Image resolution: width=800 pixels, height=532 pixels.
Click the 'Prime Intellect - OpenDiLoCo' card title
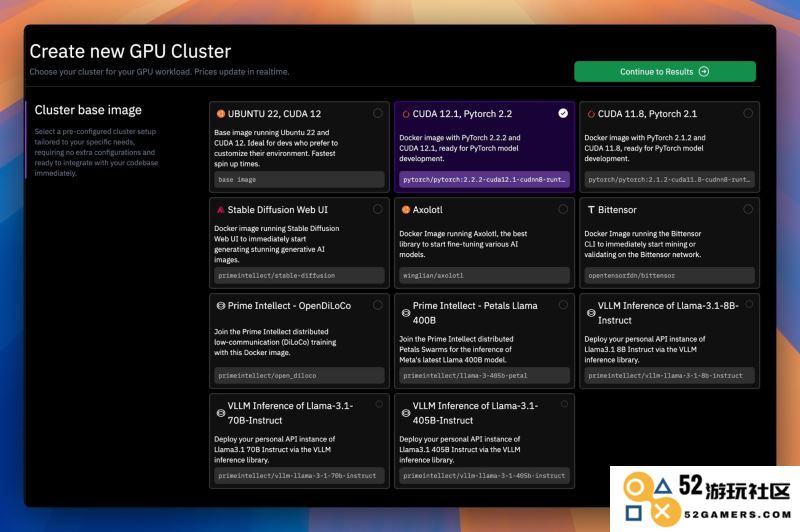pos(289,306)
